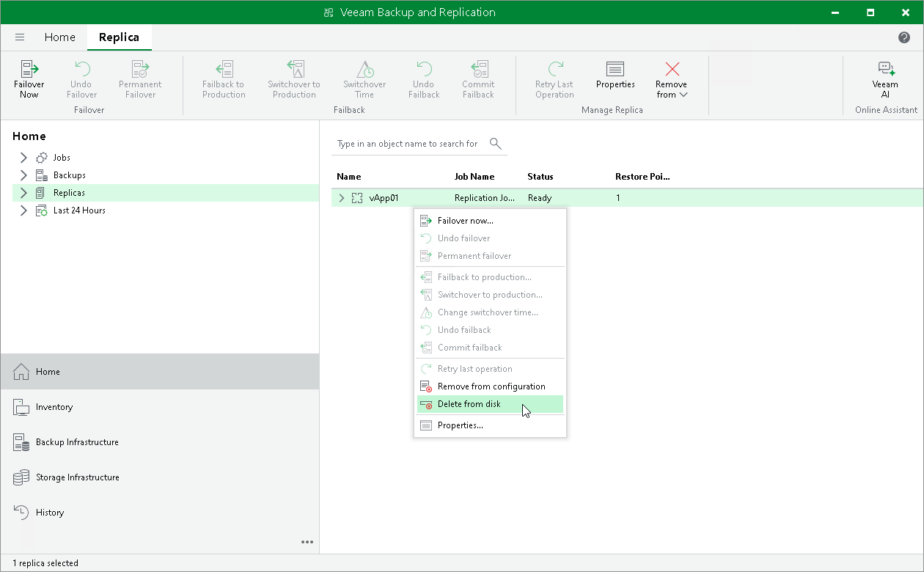Click the Switchover Time ribbon icon
Viewport: 924px width, 572px height.
point(364,69)
